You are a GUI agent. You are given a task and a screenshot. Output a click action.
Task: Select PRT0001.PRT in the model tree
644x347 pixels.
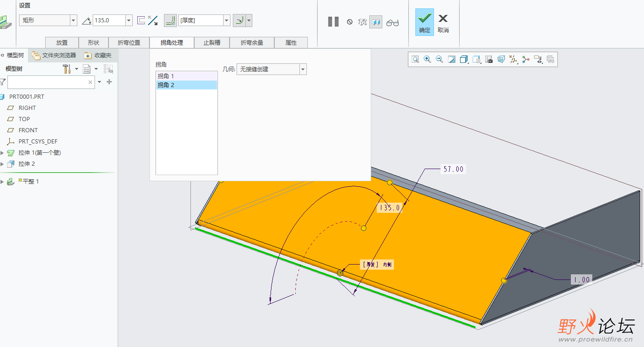point(27,97)
